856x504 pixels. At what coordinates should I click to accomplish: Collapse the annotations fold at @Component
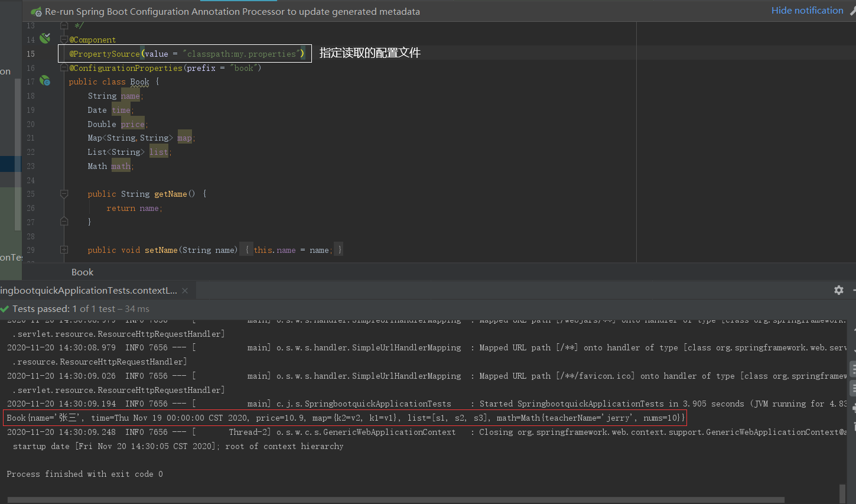pos(64,39)
